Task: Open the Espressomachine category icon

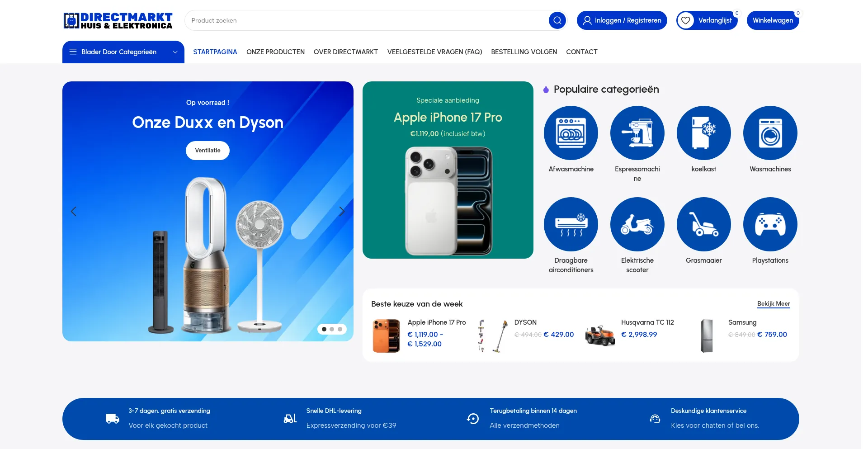Action: pyautogui.click(x=637, y=133)
